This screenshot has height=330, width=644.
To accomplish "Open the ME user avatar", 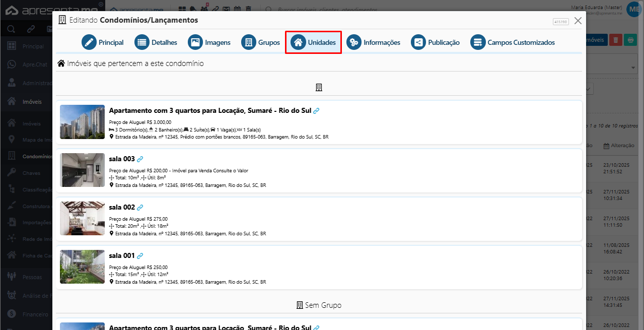I will 633,10.
